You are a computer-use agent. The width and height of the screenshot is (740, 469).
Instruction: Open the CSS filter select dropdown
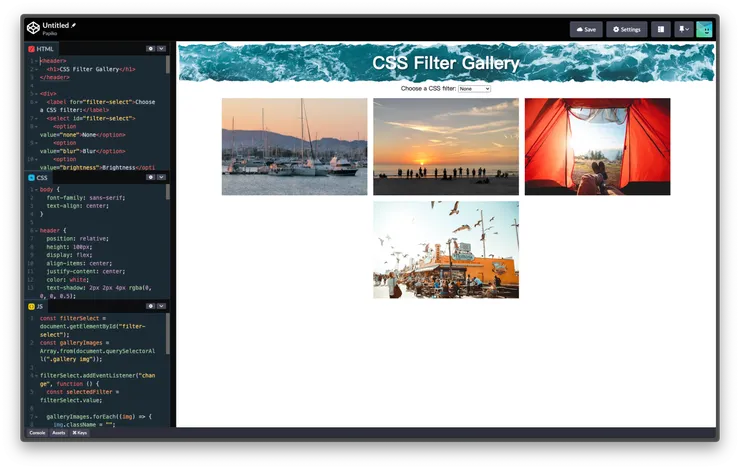coord(474,89)
